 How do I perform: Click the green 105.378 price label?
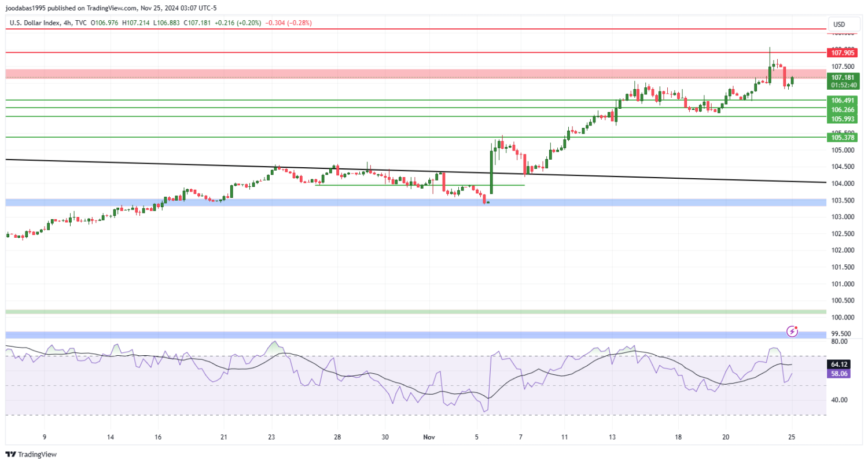tap(843, 137)
